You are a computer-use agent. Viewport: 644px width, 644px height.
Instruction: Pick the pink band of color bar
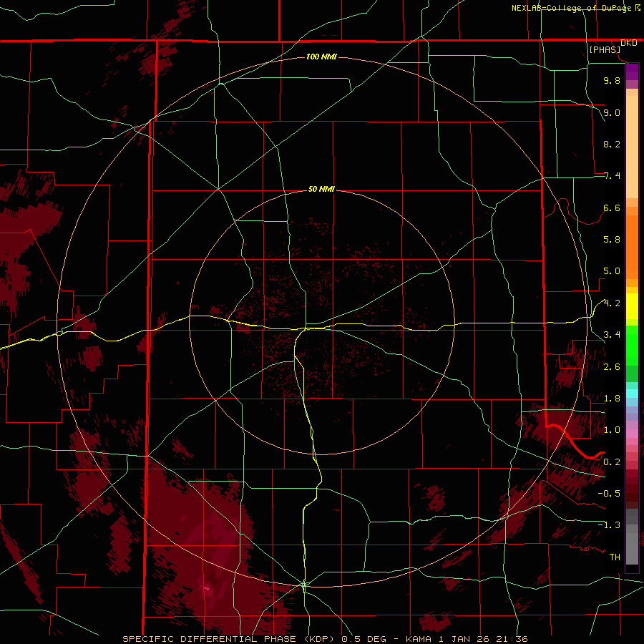point(632,434)
